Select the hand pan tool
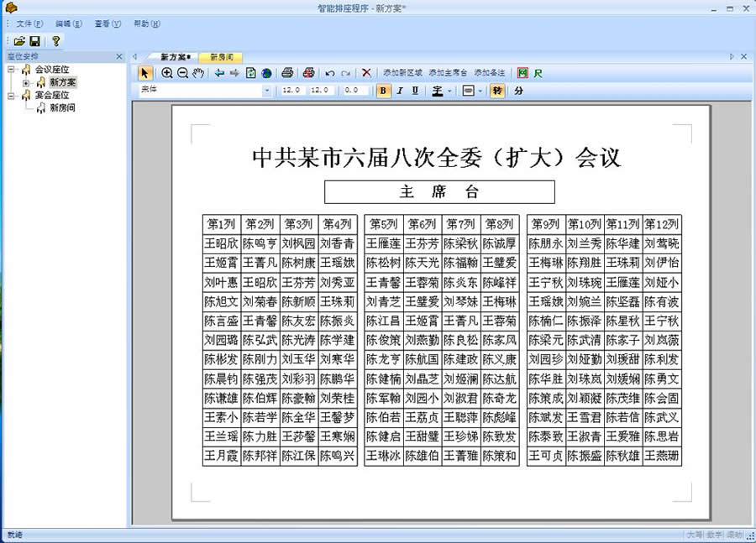The image size is (756, 543). pyautogui.click(x=198, y=73)
